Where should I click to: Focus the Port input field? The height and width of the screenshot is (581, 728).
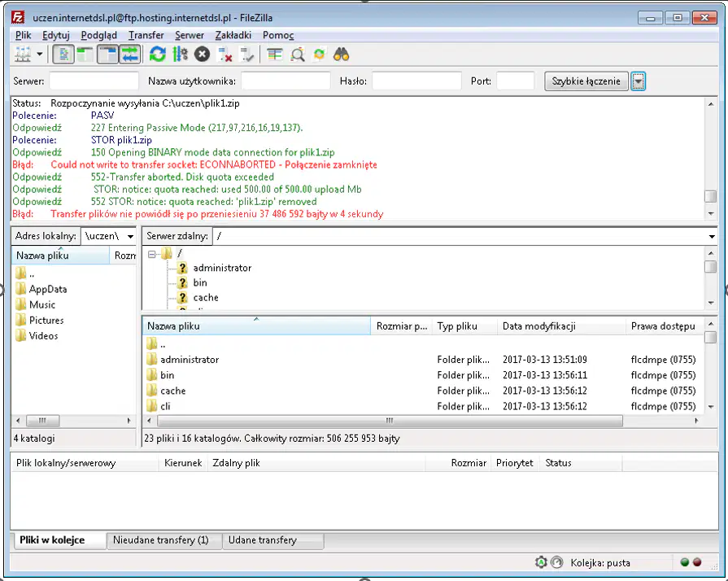pos(516,81)
